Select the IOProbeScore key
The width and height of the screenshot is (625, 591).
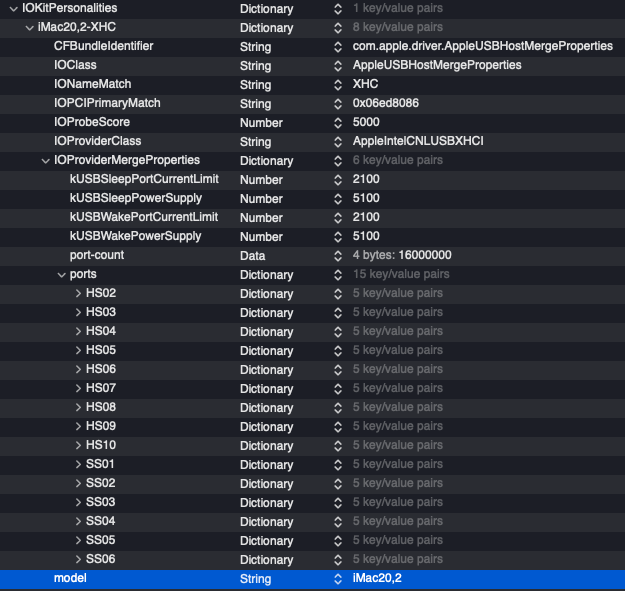coord(92,122)
